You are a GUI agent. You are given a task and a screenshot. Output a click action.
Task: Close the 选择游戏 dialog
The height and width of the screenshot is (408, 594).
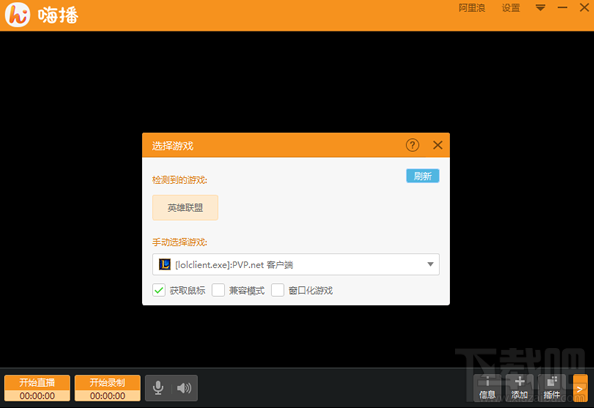pos(438,145)
